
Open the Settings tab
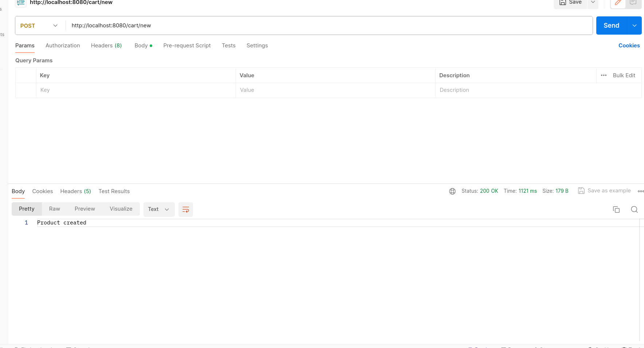coord(257,46)
